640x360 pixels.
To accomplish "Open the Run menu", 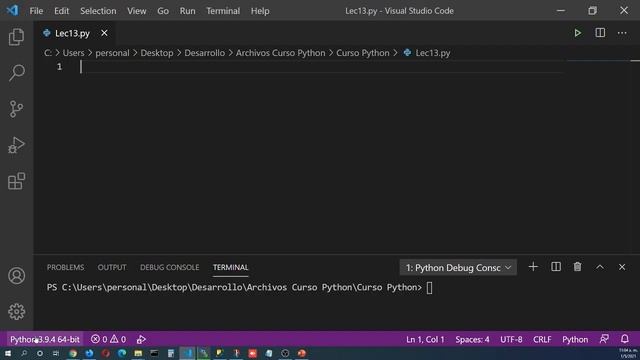I will [187, 11].
